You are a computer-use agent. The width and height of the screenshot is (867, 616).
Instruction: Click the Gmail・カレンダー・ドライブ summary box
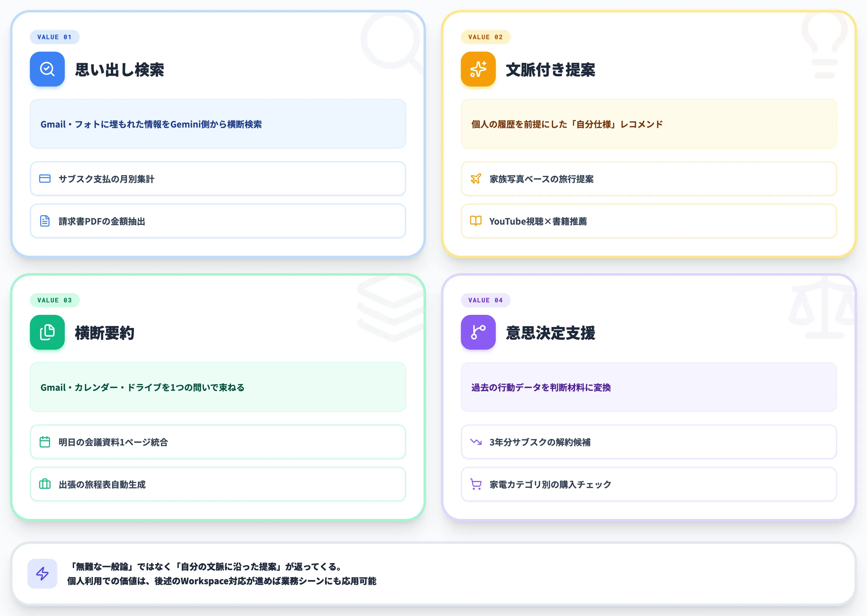[x=218, y=387]
